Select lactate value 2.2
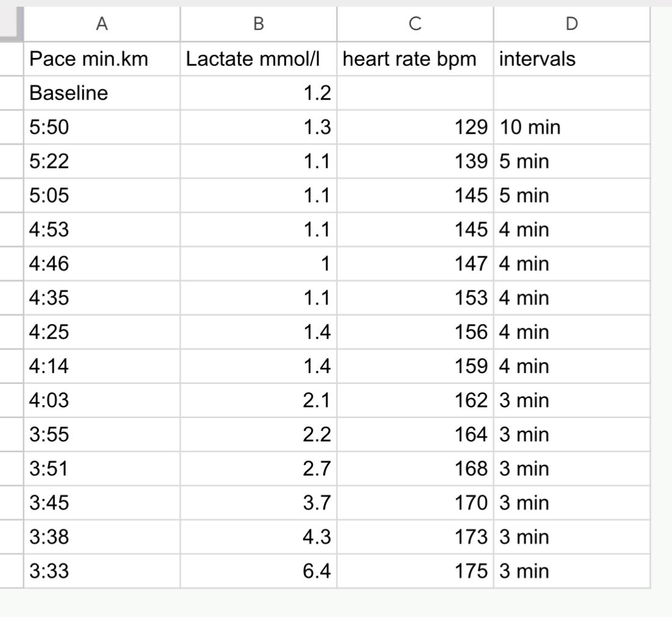Screen dimensions: 672x617 tap(259, 435)
